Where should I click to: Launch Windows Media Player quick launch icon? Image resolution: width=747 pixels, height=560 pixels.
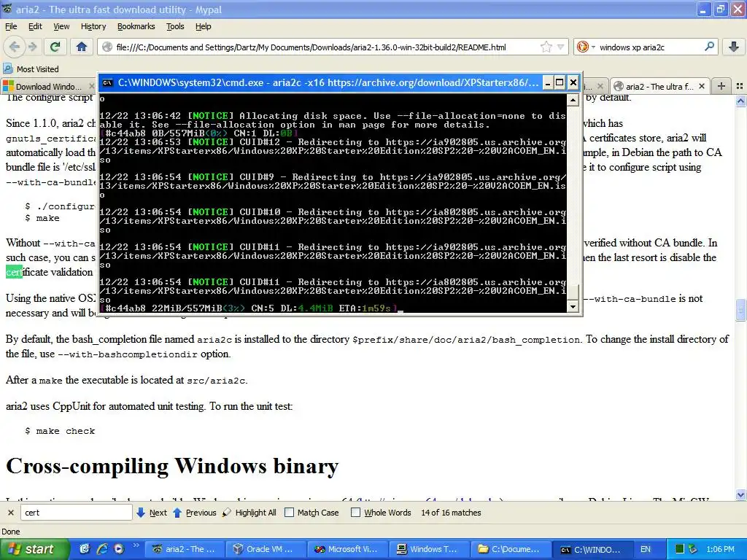click(x=119, y=549)
